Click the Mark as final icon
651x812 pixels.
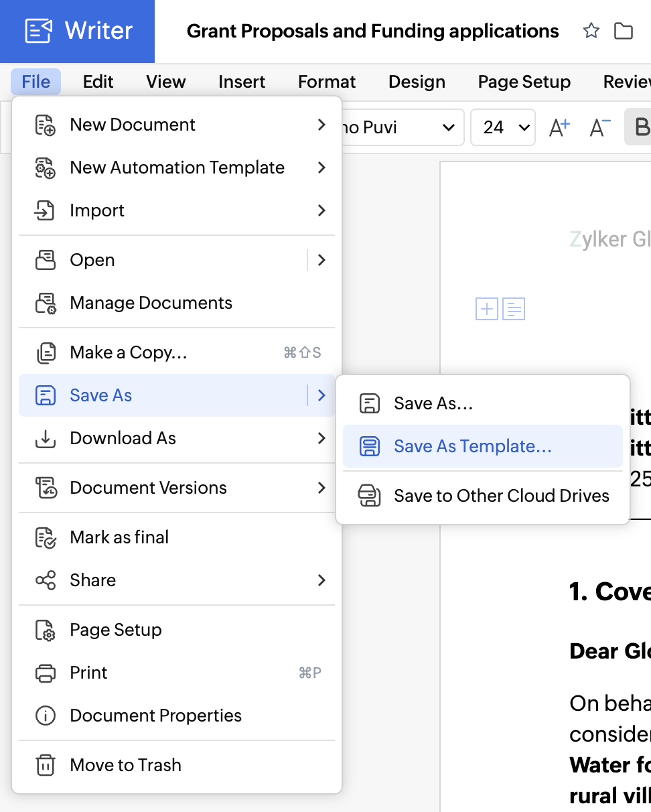[45, 537]
